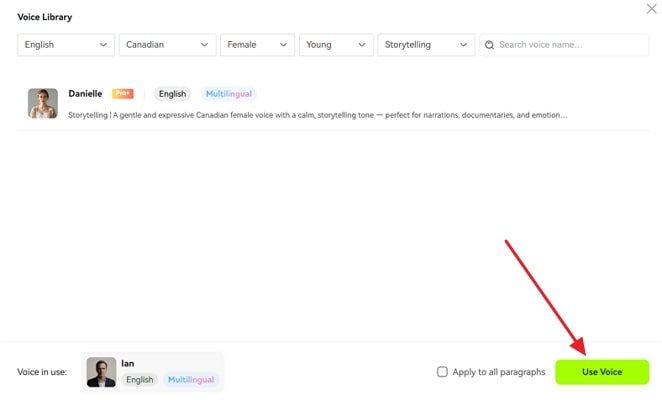Open the Female gender dropdown
Screen dimensions: 662x400
coord(258,45)
